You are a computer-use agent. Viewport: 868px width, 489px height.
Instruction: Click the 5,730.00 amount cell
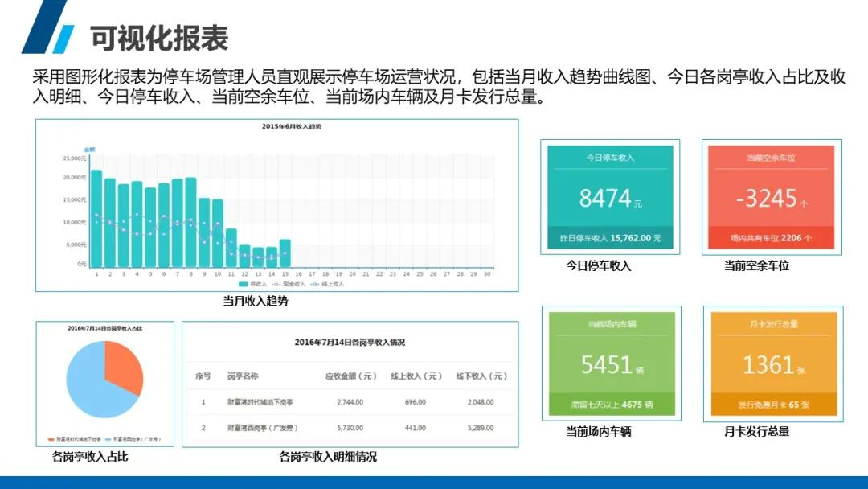pos(350,428)
